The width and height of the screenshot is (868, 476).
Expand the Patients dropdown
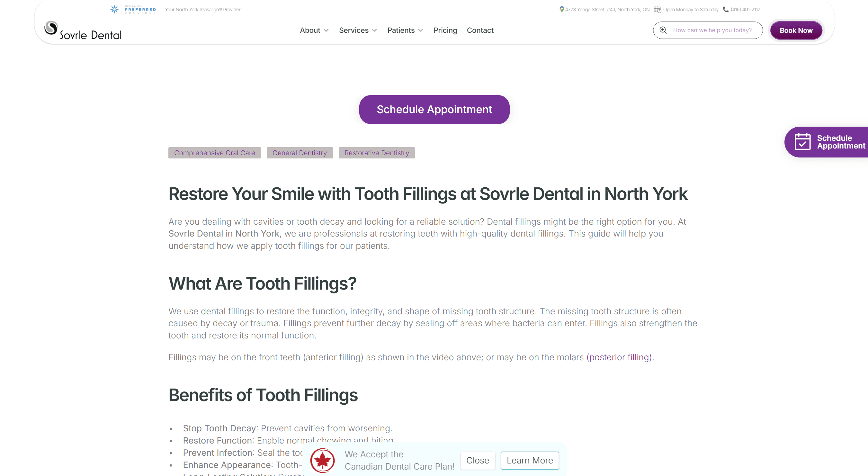405,30
